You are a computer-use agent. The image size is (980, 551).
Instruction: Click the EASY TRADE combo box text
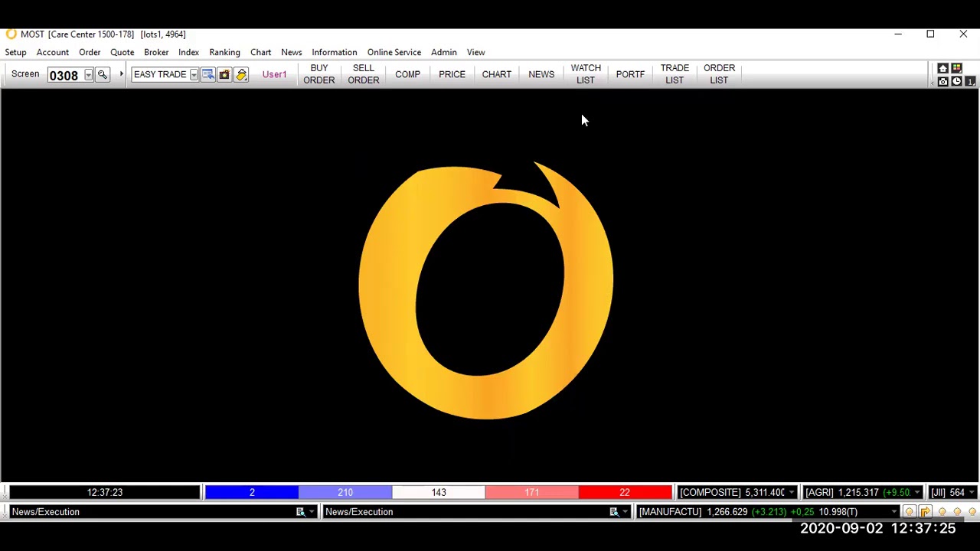click(x=160, y=75)
